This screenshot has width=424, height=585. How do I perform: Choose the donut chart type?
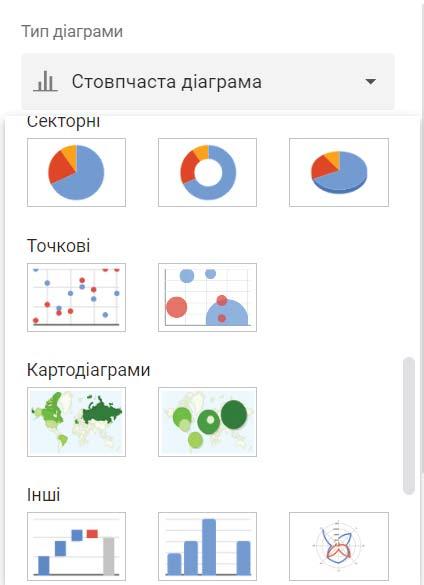208,172
